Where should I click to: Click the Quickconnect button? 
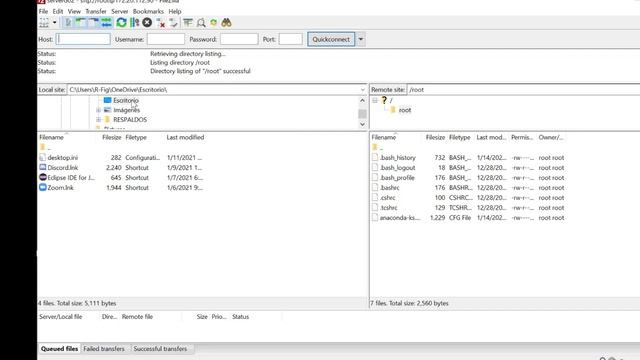point(331,39)
